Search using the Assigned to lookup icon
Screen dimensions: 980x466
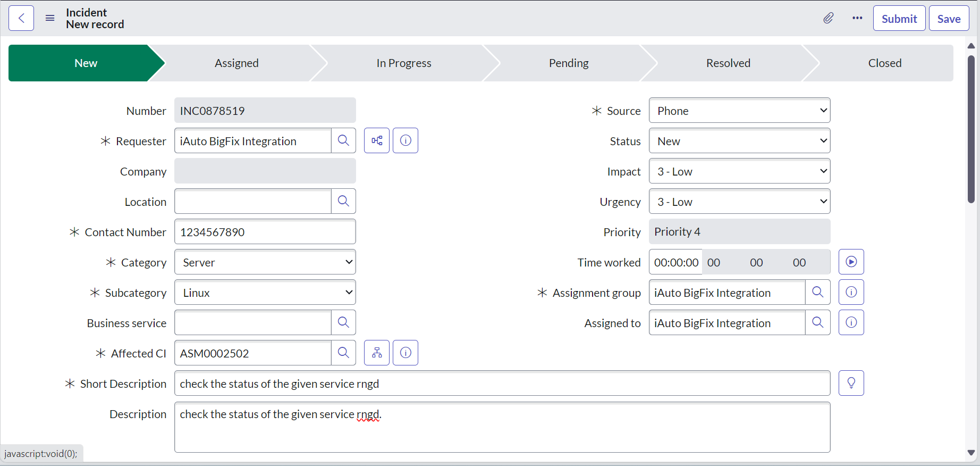pyautogui.click(x=817, y=323)
